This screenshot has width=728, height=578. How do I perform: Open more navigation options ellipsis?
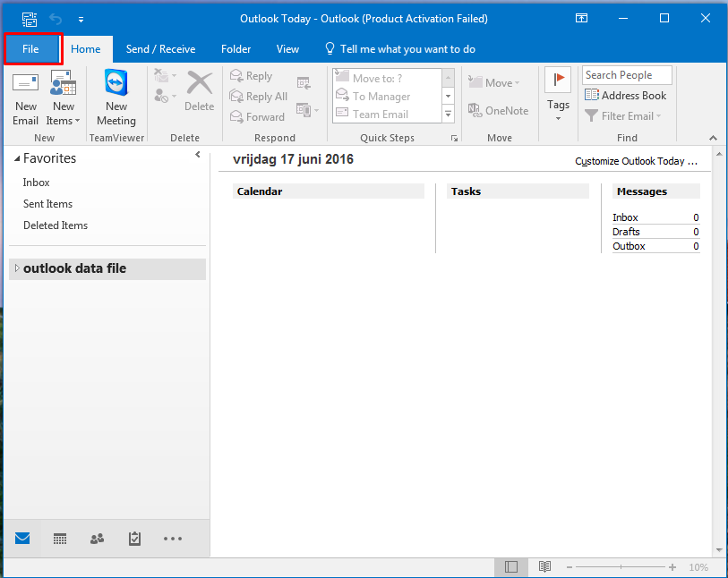click(173, 539)
